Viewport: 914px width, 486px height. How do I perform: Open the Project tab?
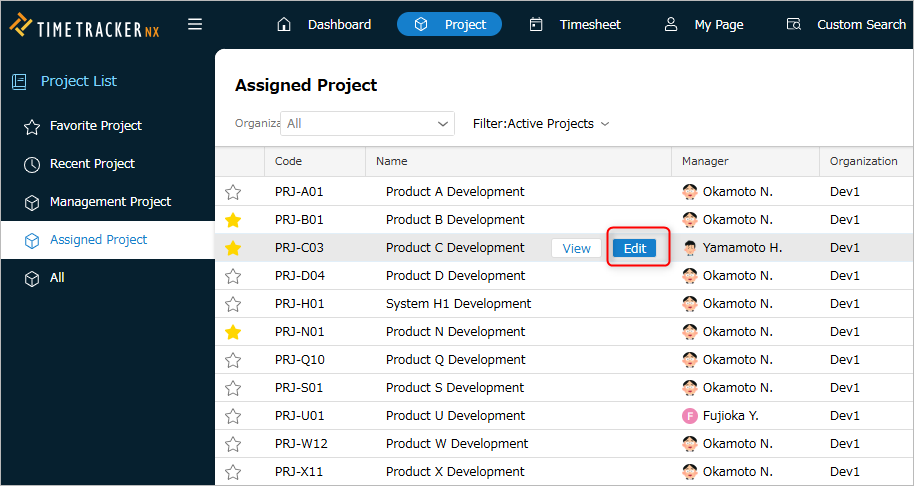click(449, 24)
